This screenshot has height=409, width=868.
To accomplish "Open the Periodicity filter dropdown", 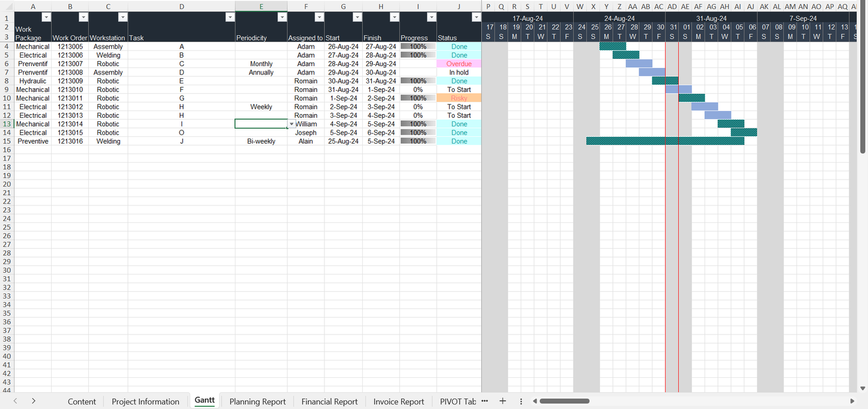I will tap(282, 17).
